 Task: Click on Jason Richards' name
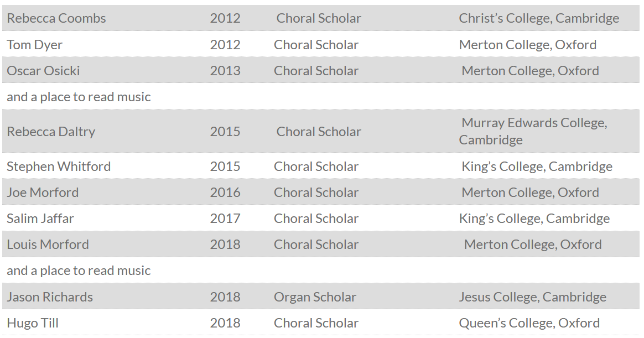click(x=50, y=297)
